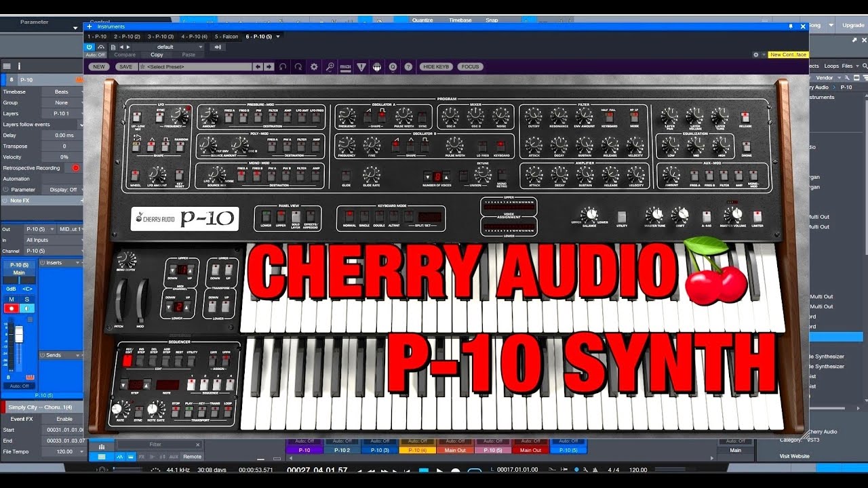Select sequence 1 button
Screen dimensions: 868x488
tap(191, 385)
